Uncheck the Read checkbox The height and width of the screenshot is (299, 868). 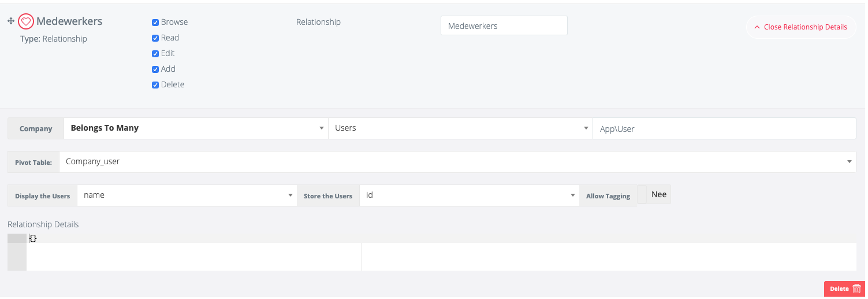pyautogui.click(x=155, y=38)
